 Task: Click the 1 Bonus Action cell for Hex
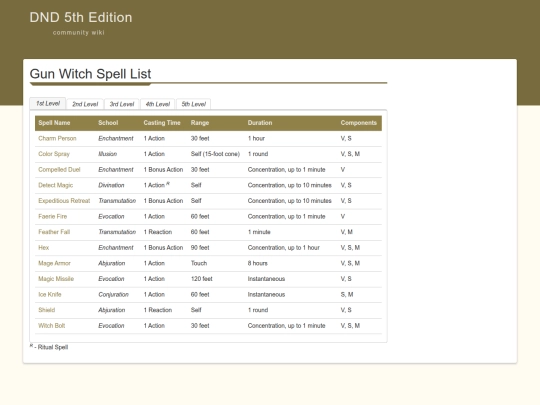tap(163, 248)
